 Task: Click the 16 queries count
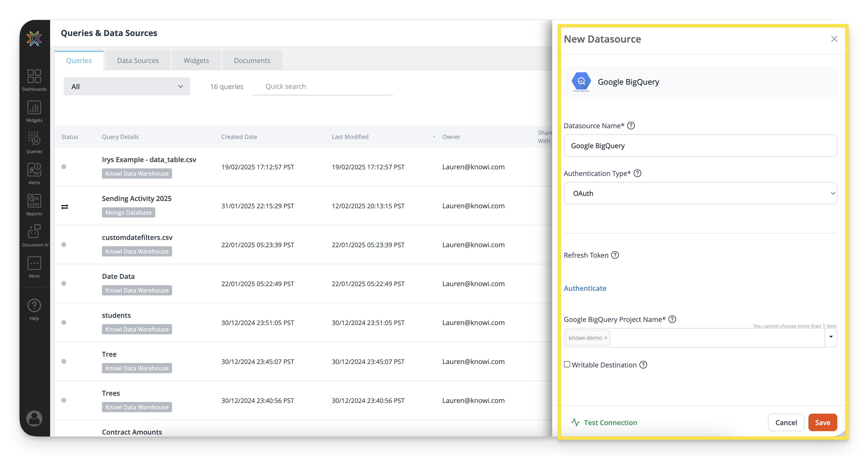tap(227, 87)
